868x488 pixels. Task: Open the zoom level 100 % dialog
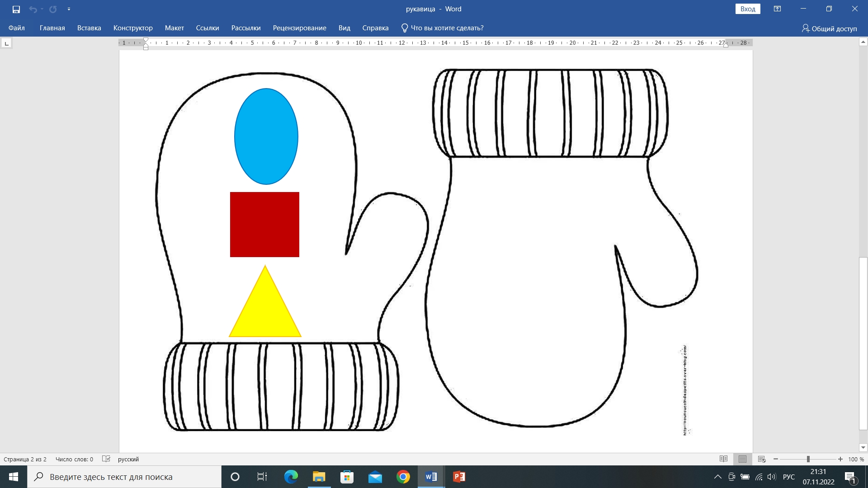[856, 459]
